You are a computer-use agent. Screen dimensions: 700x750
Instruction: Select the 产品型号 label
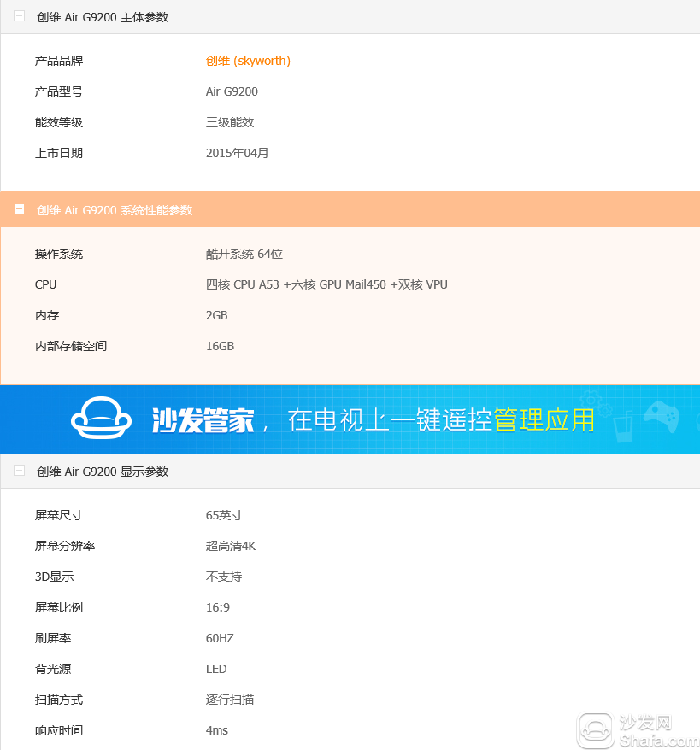(x=59, y=91)
